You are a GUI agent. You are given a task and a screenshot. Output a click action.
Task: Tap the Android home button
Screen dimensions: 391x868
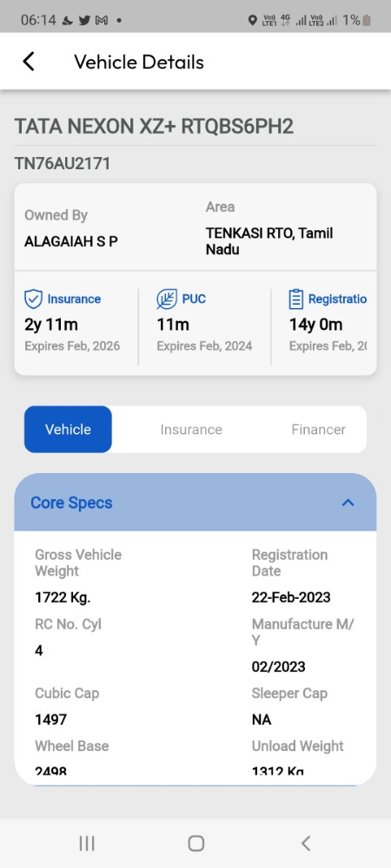[196, 843]
